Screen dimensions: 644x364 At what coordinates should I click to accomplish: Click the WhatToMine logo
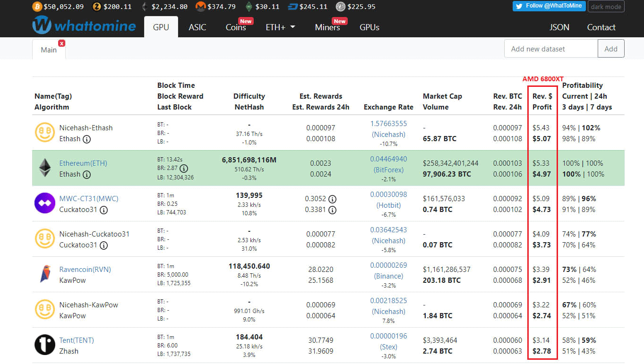click(x=84, y=25)
